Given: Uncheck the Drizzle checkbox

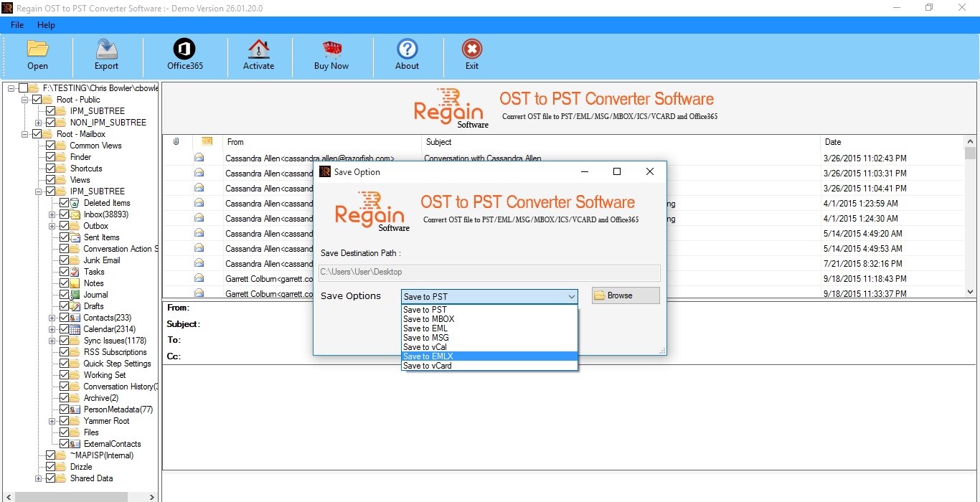Looking at the screenshot, I should 50,467.
